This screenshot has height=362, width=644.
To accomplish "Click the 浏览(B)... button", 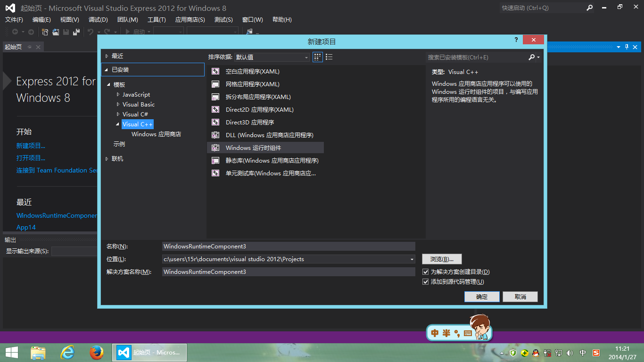I will click(442, 259).
